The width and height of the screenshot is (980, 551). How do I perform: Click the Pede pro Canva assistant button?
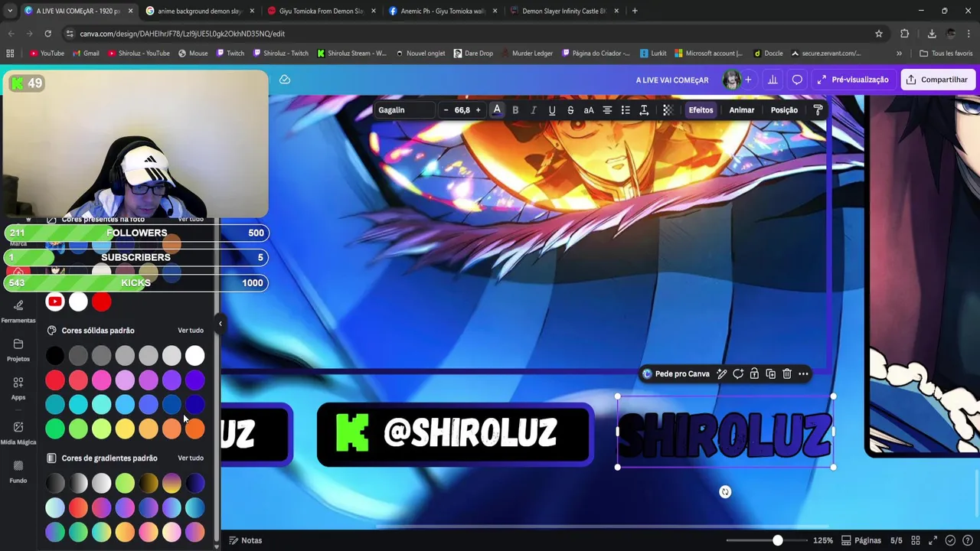pyautogui.click(x=675, y=374)
